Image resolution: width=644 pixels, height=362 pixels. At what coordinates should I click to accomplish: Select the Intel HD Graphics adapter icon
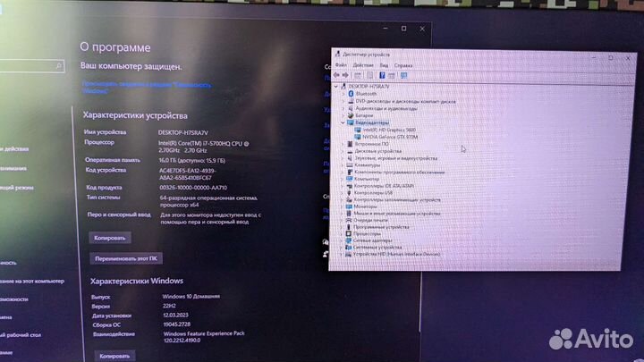coord(358,130)
